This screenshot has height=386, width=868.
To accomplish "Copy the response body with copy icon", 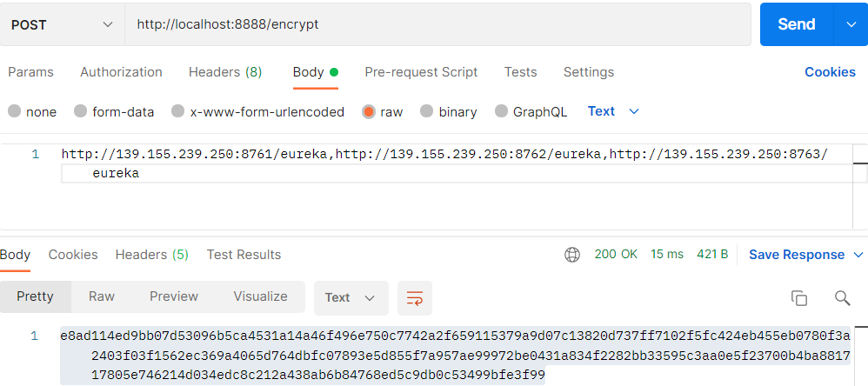I will point(798,298).
